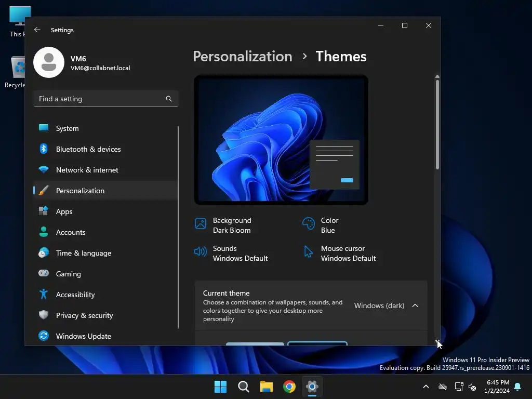Select Gaming in the sidebar
This screenshot has width=532, height=399.
click(105, 274)
